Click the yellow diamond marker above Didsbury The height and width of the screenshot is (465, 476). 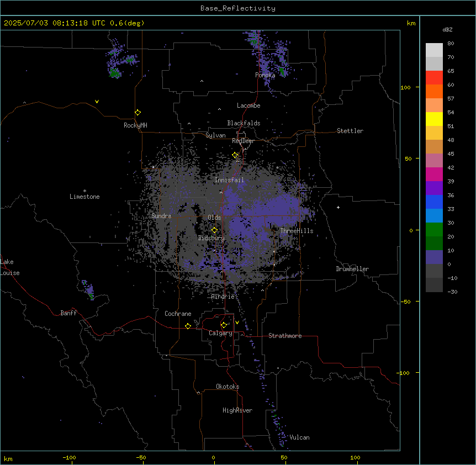[x=214, y=230]
